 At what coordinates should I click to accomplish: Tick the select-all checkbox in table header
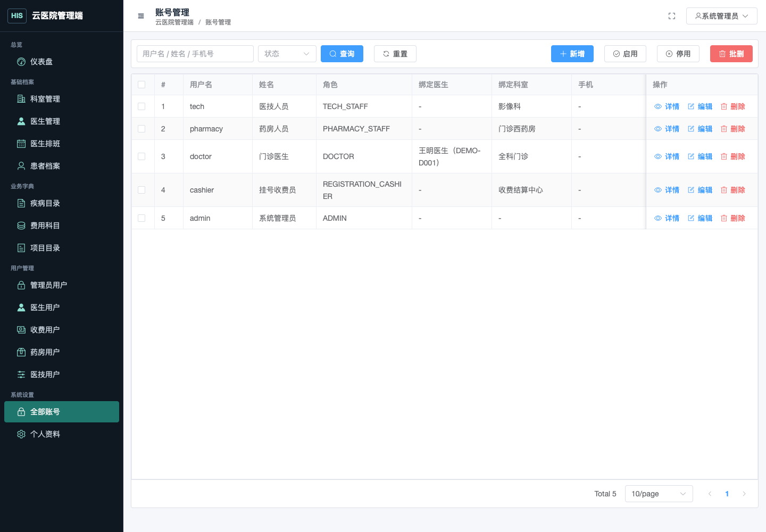[141, 85]
